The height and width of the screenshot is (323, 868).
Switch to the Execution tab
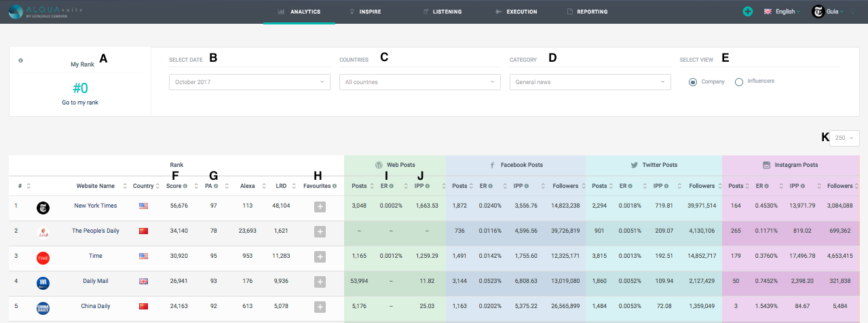(x=516, y=12)
